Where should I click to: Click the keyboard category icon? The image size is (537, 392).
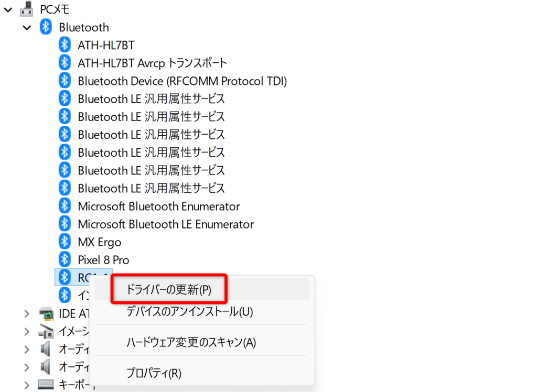point(46,384)
